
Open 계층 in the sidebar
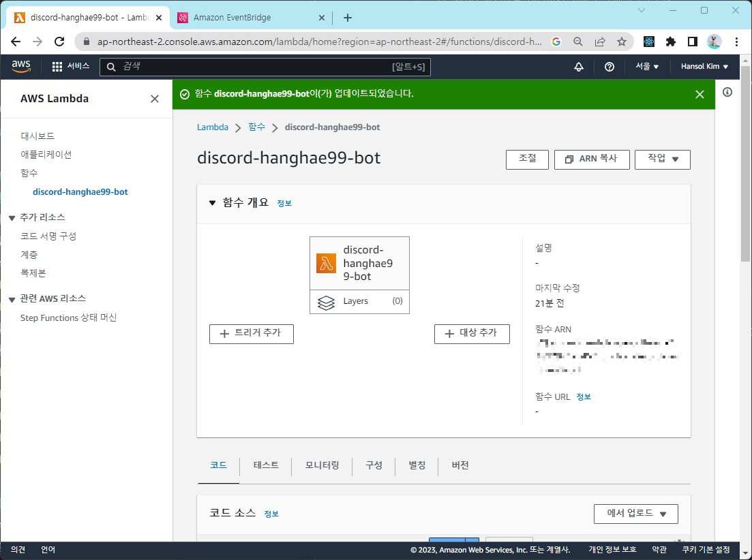coord(29,255)
